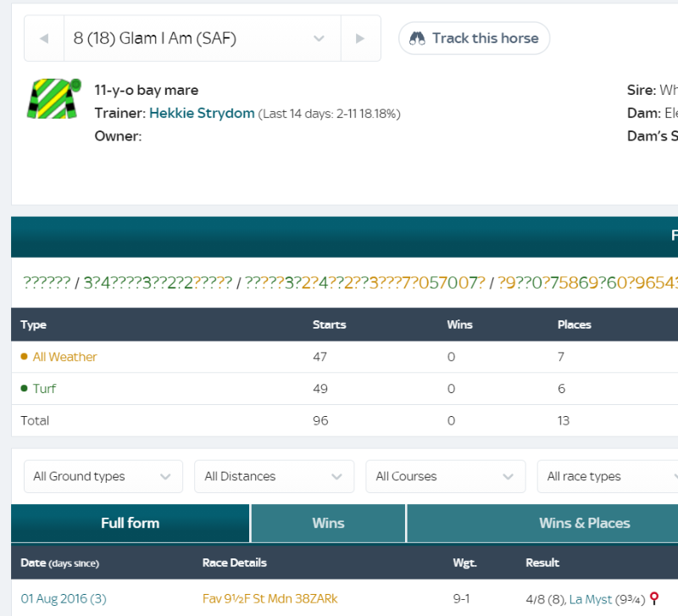
Task: Click the previous horse arrow
Action: click(x=44, y=39)
